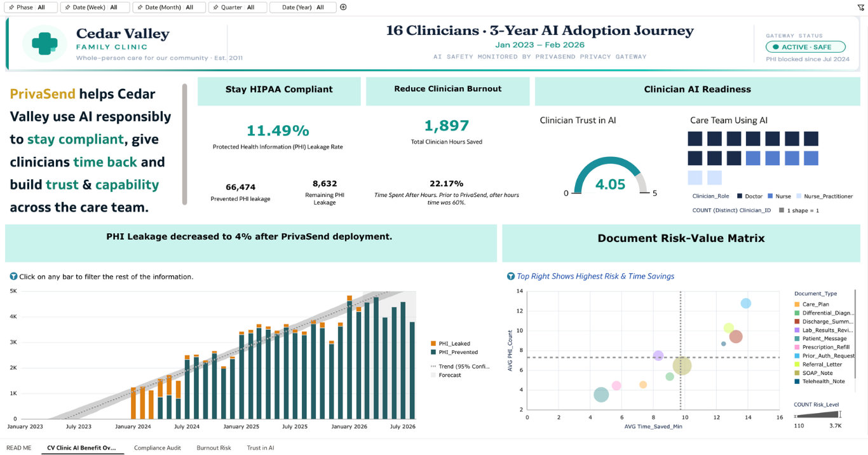The height and width of the screenshot is (455, 868).
Task: Select the Discharge_Summary reddish bubble
Action: (x=736, y=337)
